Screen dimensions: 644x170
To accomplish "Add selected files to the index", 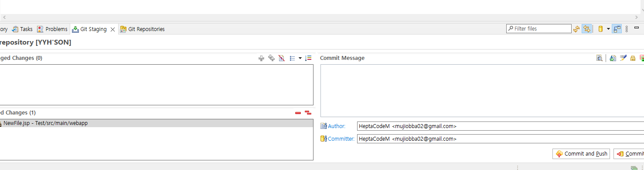I will pos(261,58).
